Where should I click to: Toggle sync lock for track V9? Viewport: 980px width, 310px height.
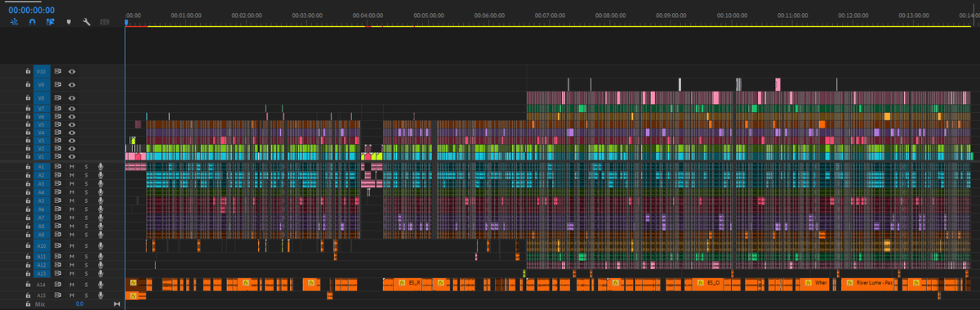pos(58,84)
